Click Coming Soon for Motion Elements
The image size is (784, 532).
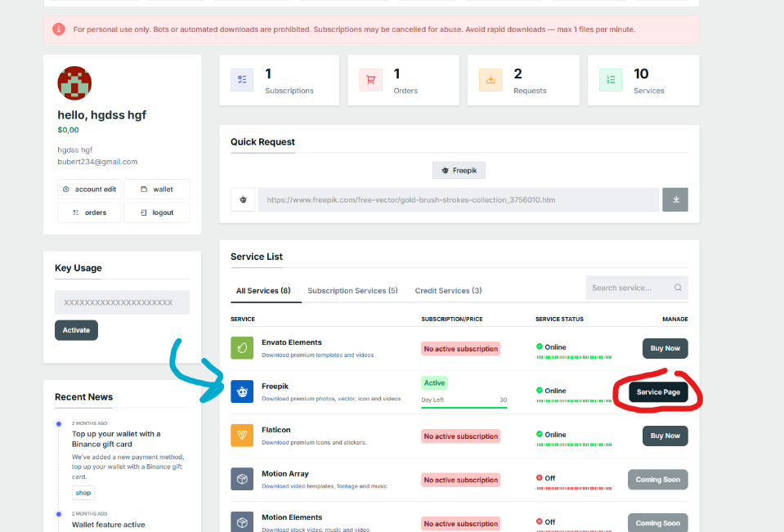click(x=657, y=523)
